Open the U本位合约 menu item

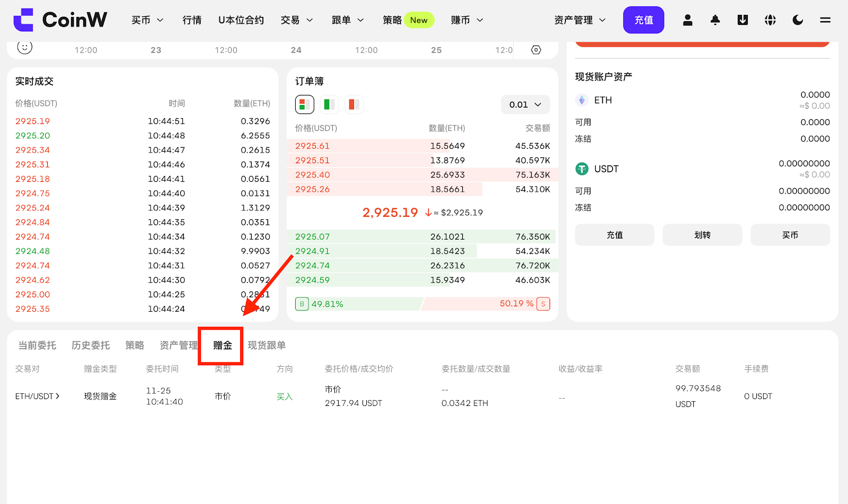tap(241, 20)
